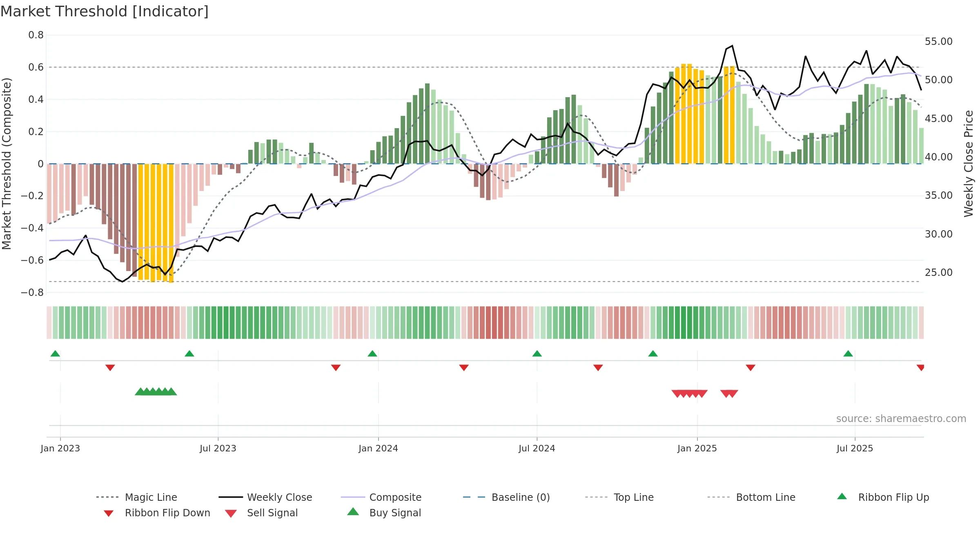Click the Weekly Close line peak above 55.00

[732, 46]
